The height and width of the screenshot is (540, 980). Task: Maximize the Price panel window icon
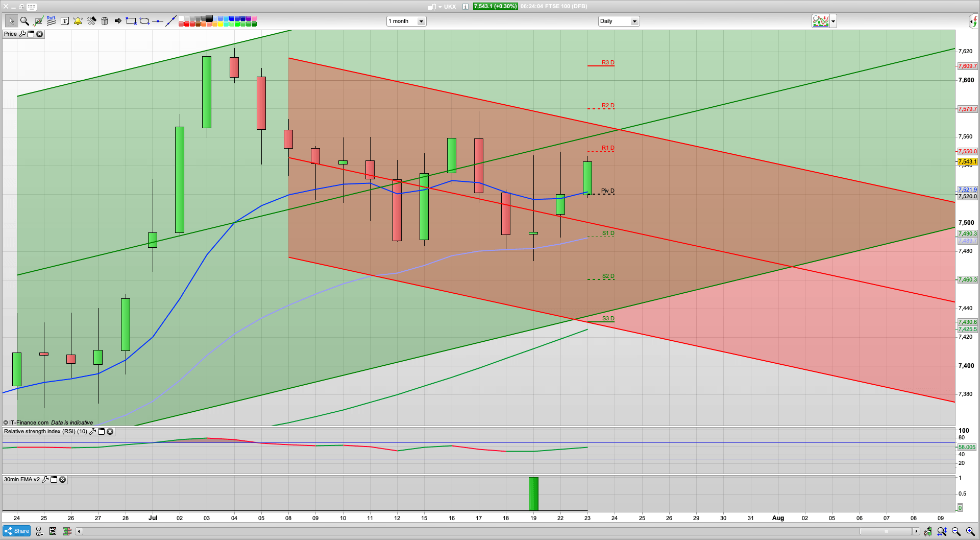(x=31, y=34)
